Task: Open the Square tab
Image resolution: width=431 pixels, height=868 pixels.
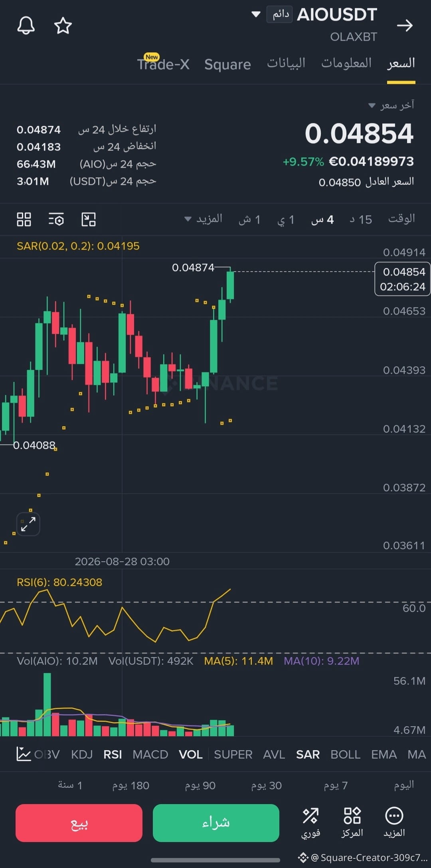Action: tap(227, 64)
